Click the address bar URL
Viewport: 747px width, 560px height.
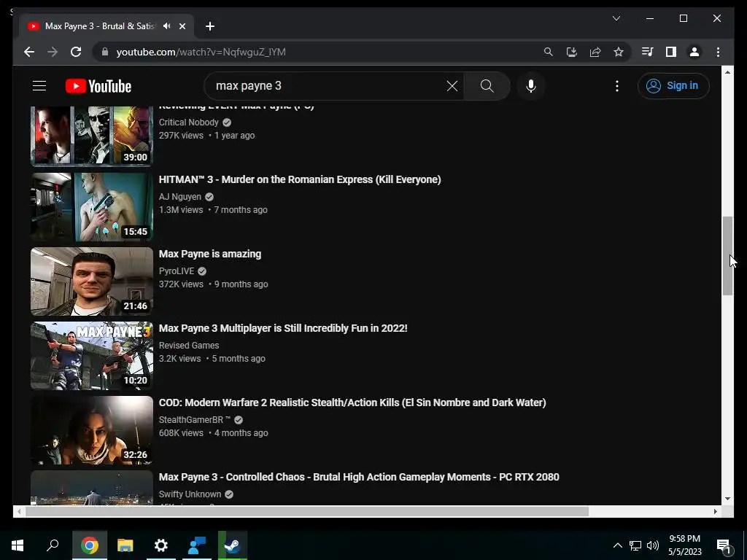point(201,52)
